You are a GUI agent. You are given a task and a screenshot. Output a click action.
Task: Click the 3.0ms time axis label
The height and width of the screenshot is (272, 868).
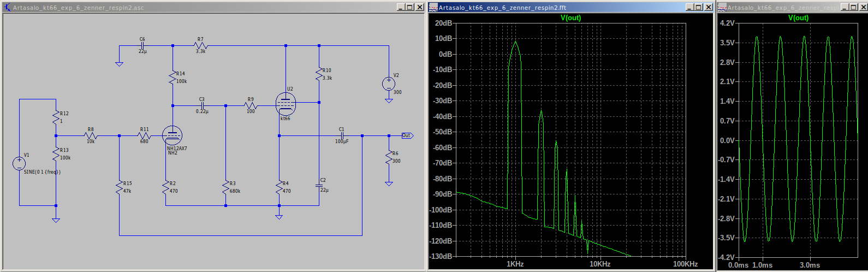pyautogui.click(x=810, y=265)
